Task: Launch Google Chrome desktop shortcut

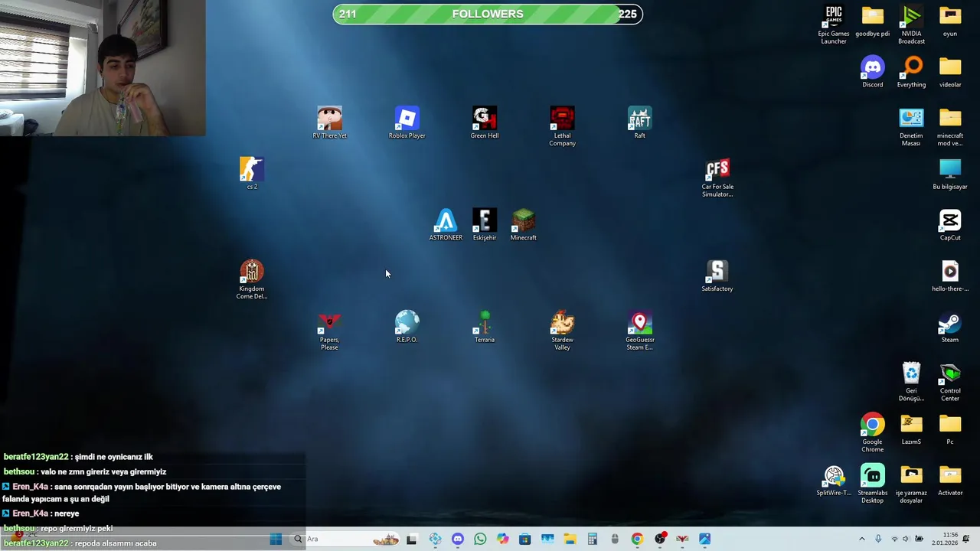Action: [x=873, y=432]
